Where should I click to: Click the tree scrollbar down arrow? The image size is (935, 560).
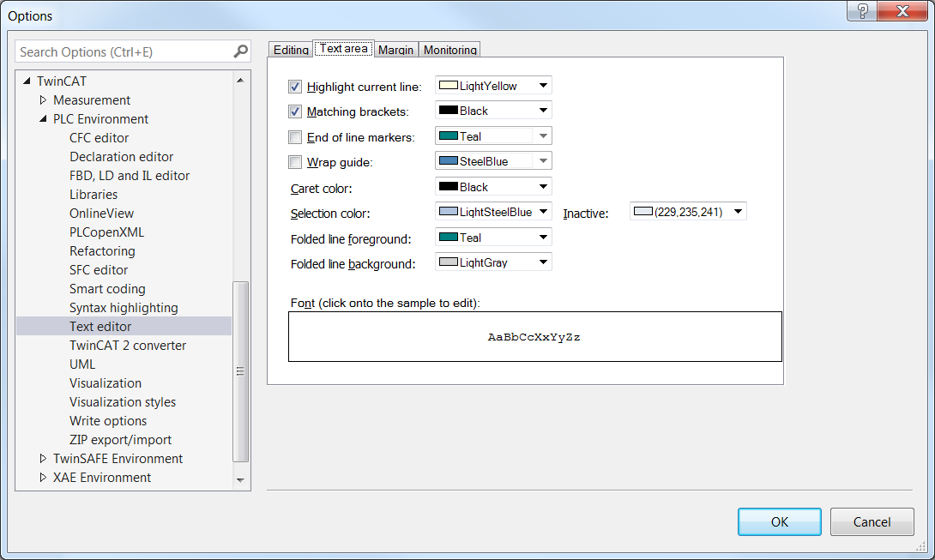[240, 480]
